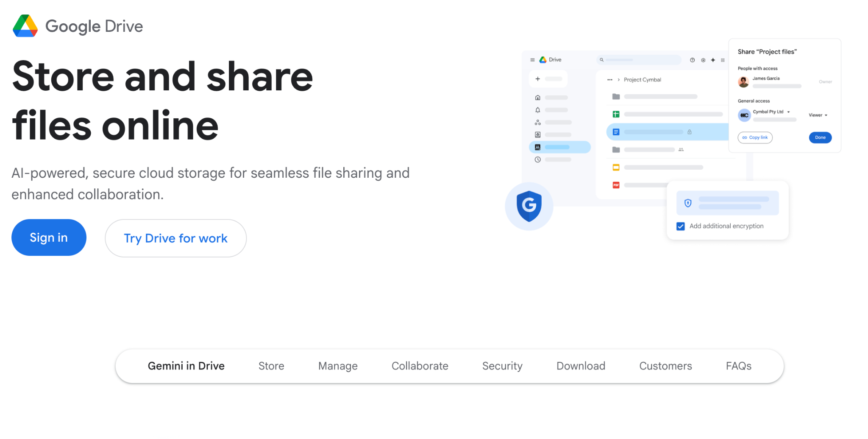868x439 pixels.
Task: Expand the Cymbal Pty Ltd access dropdown
Action: [x=788, y=112]
